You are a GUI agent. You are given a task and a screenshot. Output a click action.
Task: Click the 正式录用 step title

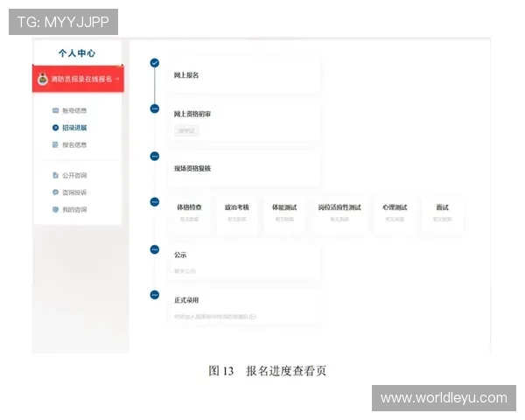click(x=186, y=300)
